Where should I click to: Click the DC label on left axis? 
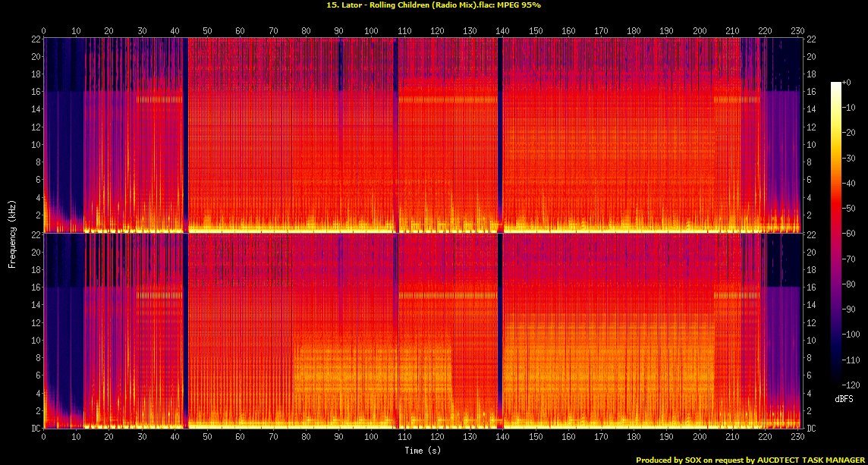[x=34, y=429]
